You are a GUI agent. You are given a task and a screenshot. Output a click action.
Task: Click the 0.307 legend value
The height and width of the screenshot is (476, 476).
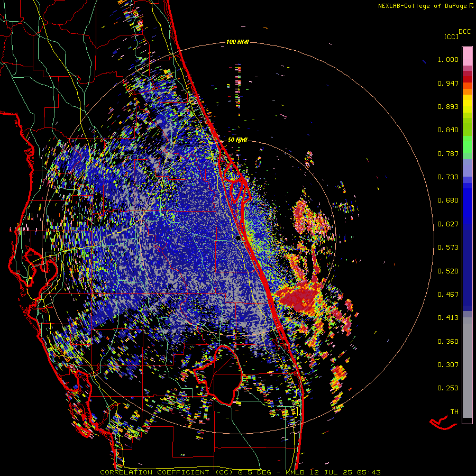click(x=448, y=365)
